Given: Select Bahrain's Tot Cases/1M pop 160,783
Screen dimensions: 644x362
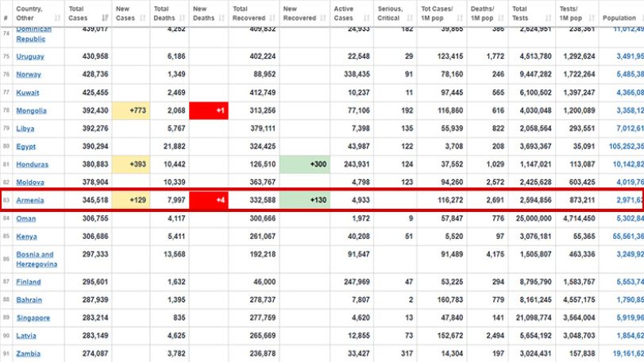Looking at the screenshot, I should coord(449,299).
